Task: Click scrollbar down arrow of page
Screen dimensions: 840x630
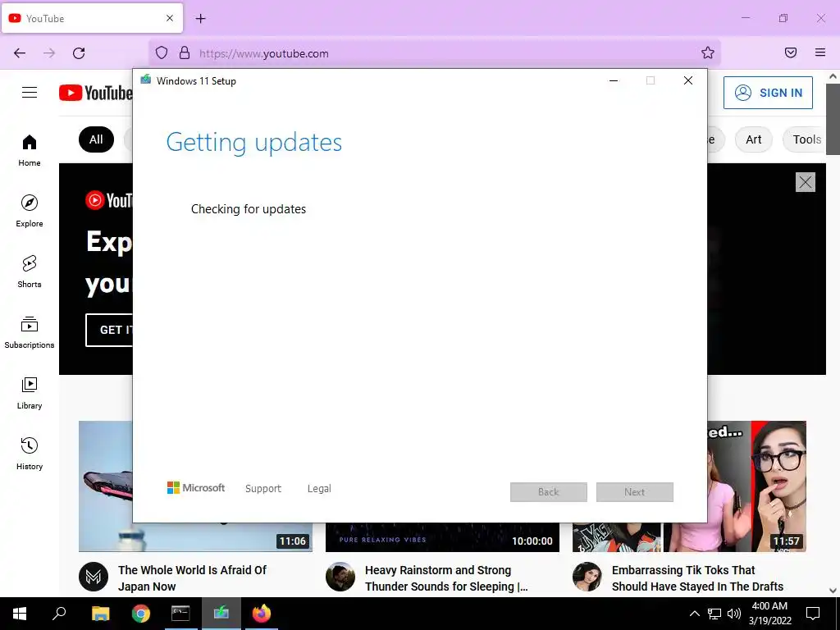Action: [833, 591]
